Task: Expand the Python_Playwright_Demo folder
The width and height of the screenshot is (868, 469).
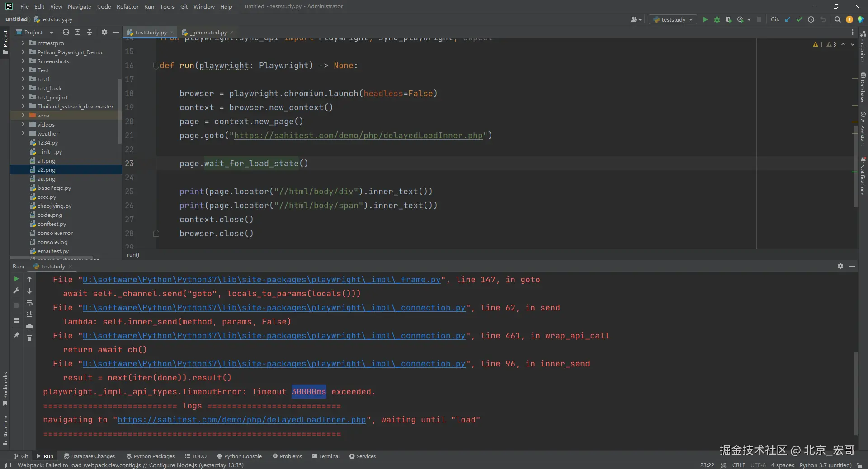Action: (23, 52)
